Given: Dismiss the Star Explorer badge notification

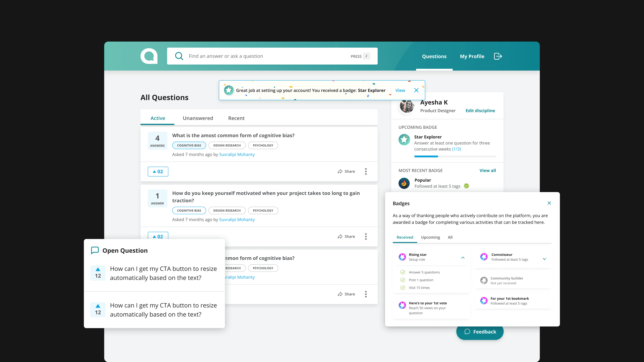Looking at the screenshot, I should (x=416, y=90).
